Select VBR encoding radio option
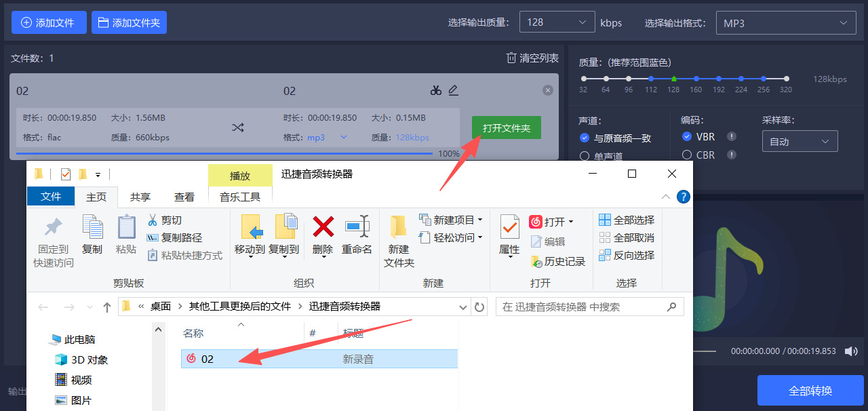This screenshot has height=411, width=868. point(688,136)
